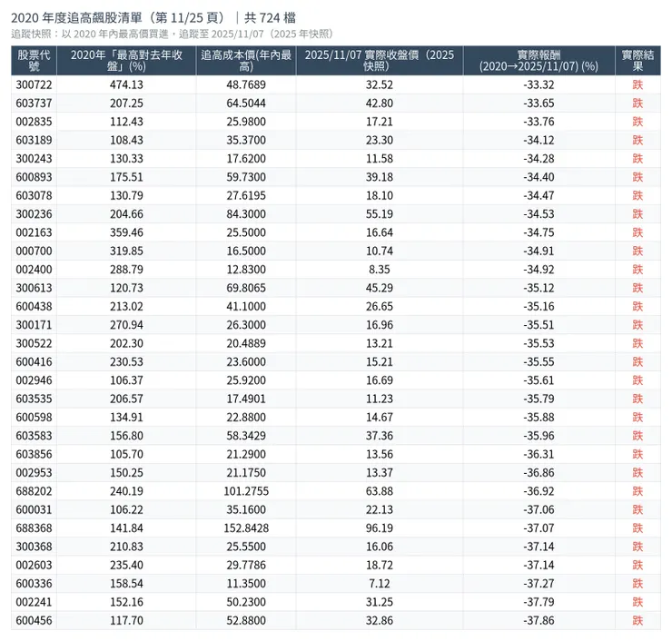672x641 pixels.
Task: Click the 359.46 percentage value
Action: pyautogui.click(x=126, y=232)
